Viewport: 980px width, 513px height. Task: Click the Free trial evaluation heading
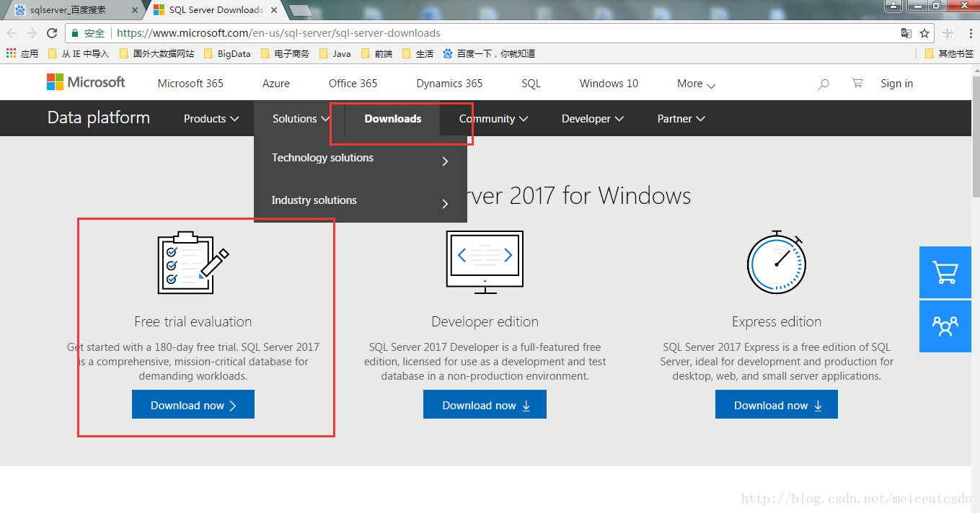click(193, 321)
